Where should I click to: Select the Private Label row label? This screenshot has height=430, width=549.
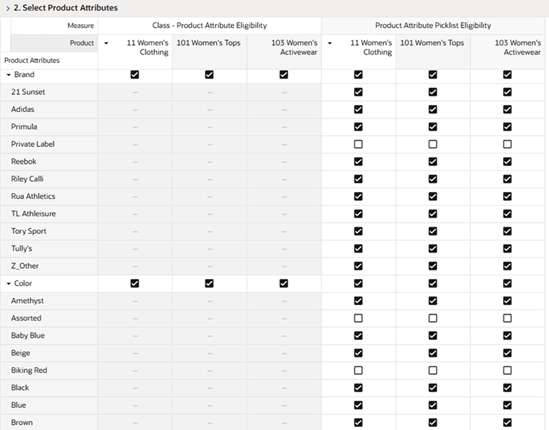click(x=33, y=144)
